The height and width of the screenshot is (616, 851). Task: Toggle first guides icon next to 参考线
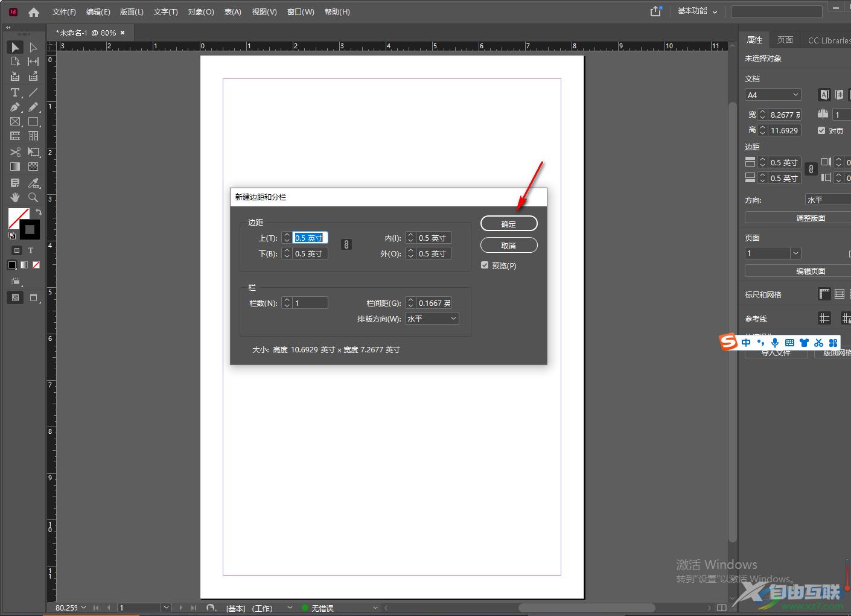(824, 318)
